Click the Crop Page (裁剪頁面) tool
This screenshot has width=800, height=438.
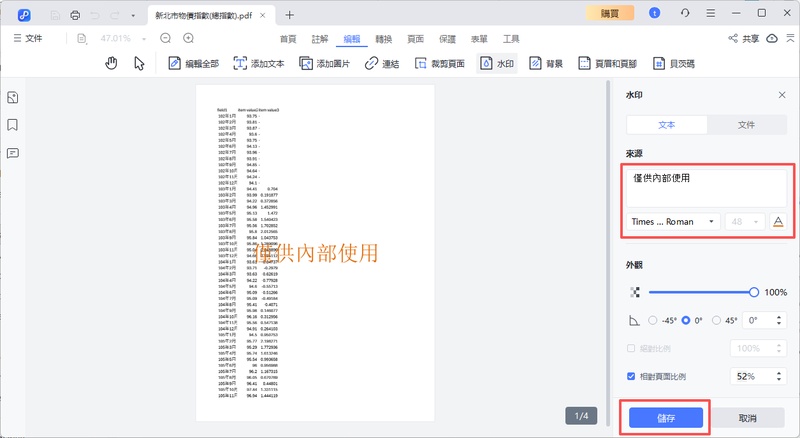(440, 63)
